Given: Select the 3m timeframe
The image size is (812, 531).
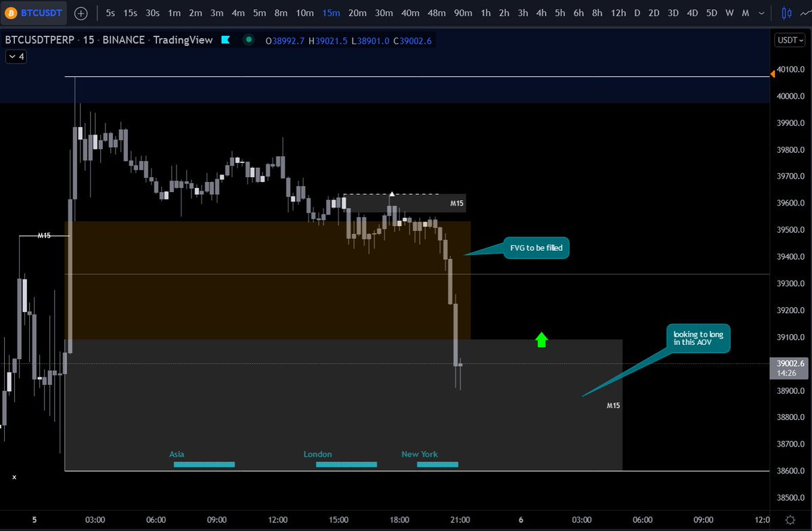Looking at the screenshot, I should click(x=217, y=13).
